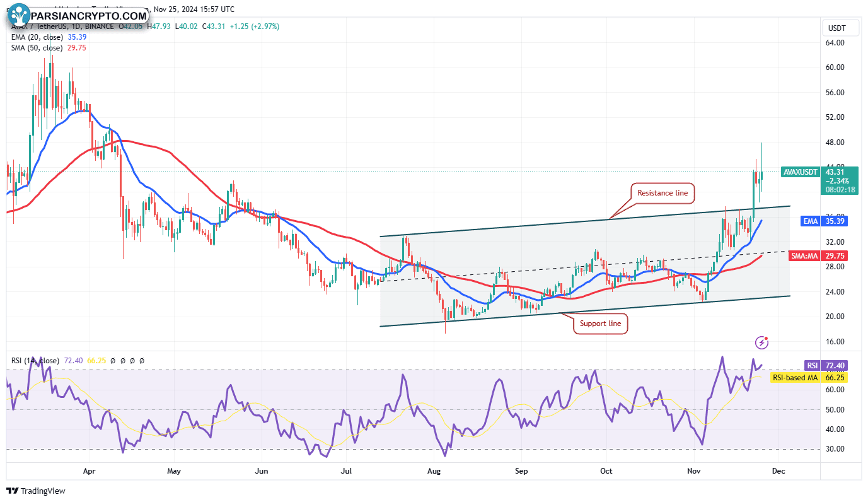Click the Oct label on time axis

coord(606,470)
